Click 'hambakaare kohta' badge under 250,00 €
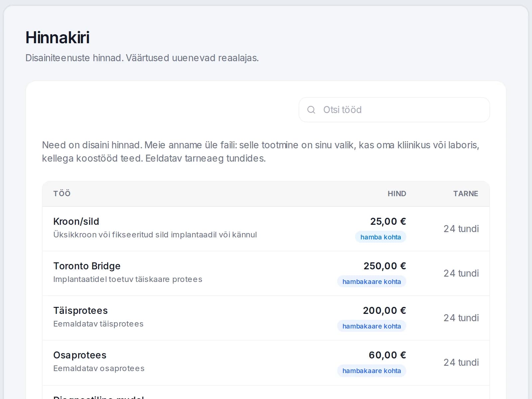The width and height of the screenshot is (532, 399). pos(372,282)
